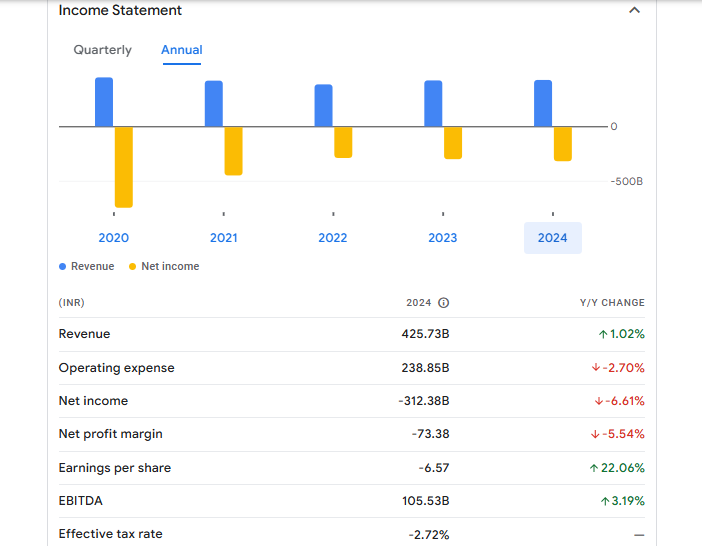Click the info icon next to 2024
Image resolution: width=702 pixels, height=546 pixels.
(x=444, y=303)
